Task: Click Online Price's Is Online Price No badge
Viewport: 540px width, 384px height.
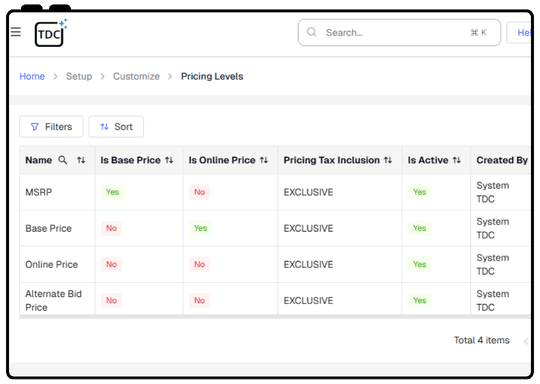Action: [199, 264]
